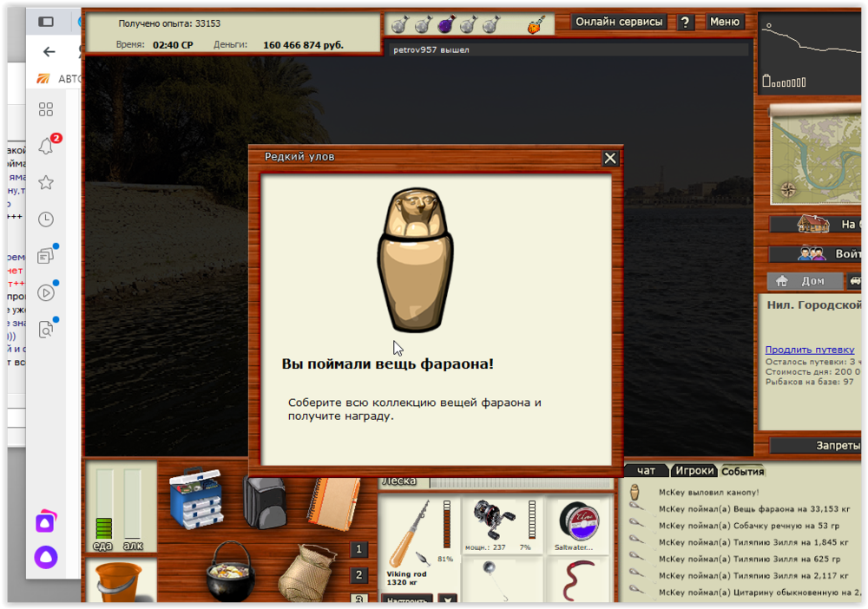Switch to rod slot 2
Screen dimensions: 868x609
tap(359, 575)
